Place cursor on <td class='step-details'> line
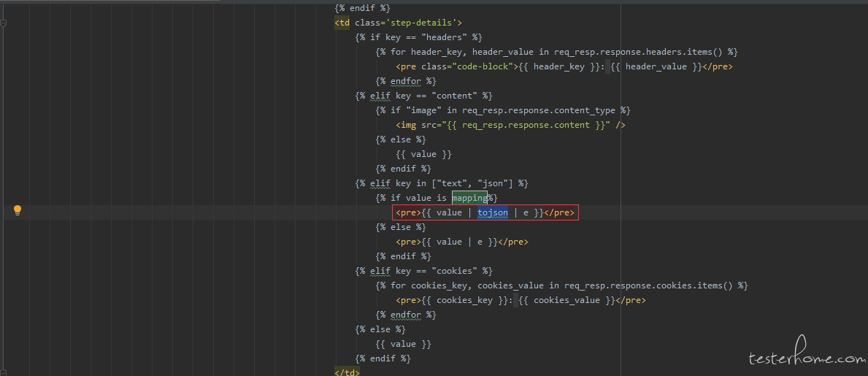Viewport: 868px width, 376px height. (x=398, y=23)
